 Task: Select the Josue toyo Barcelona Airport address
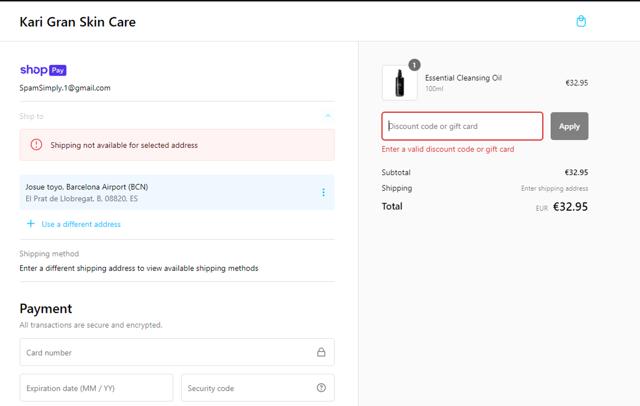[x=177, y=192]
